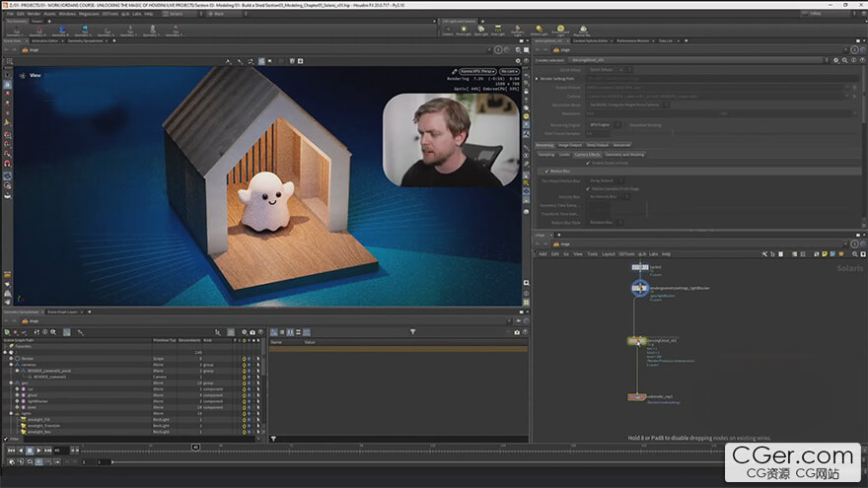The height and width of the screenshot is (488, 868).
Task: Toggle Enable Depth of Field checkbox
Action: pos(586,162)
